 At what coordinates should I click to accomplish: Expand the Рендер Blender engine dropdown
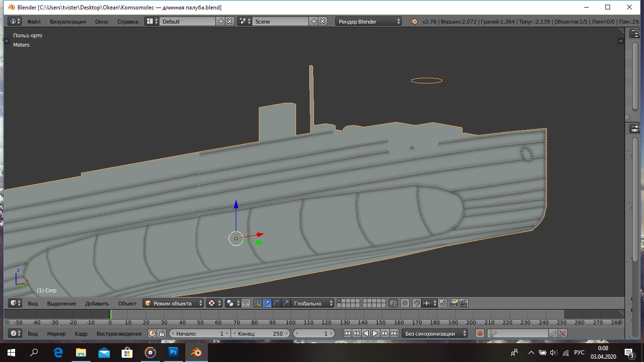368,22
